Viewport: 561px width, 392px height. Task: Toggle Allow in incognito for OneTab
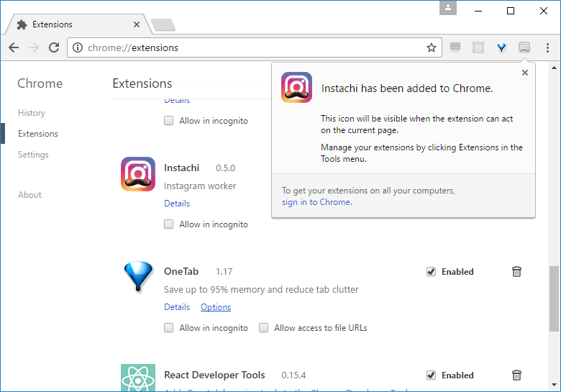point(168,327)
